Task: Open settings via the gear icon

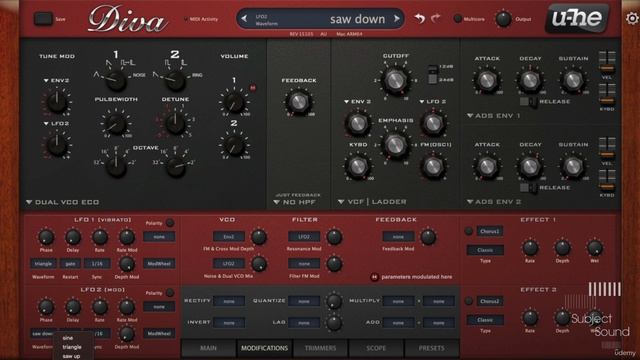Action: point(632,18)
